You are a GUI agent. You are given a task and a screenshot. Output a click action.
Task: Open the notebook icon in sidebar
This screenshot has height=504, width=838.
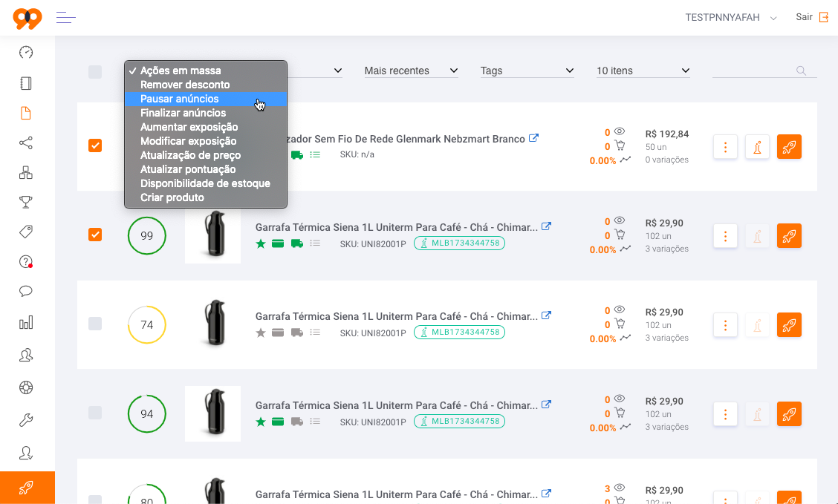[26, 82]
